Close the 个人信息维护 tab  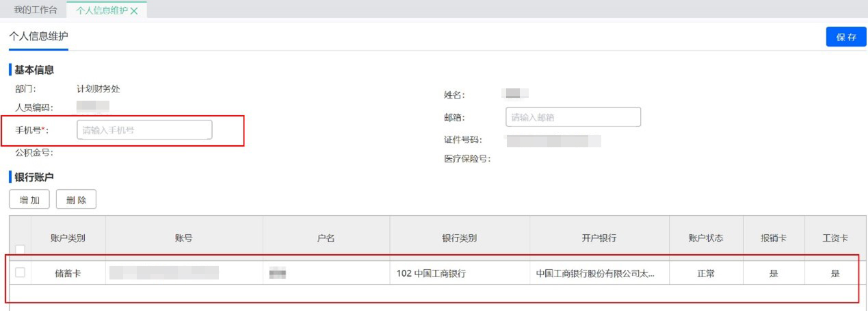[x=134, y=11]
